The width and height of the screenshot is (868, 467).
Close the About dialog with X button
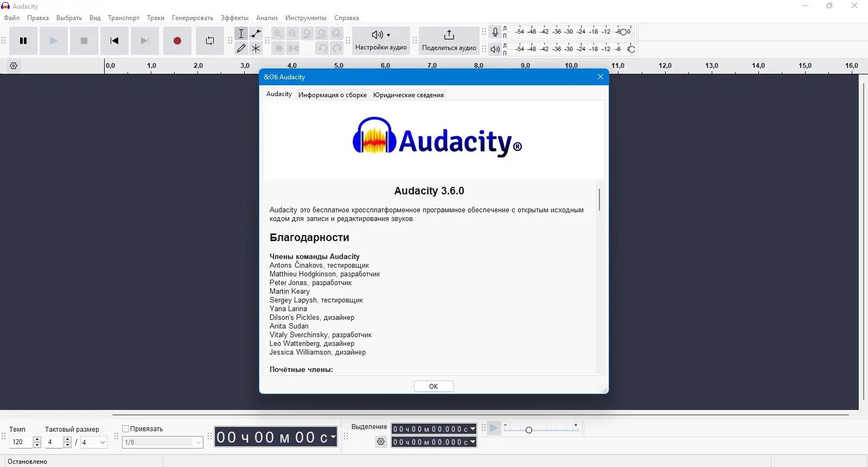point(601,77)
